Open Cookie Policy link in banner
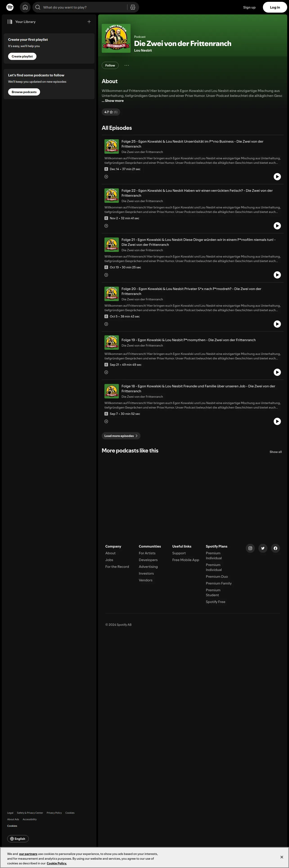 tap(56, 863)
